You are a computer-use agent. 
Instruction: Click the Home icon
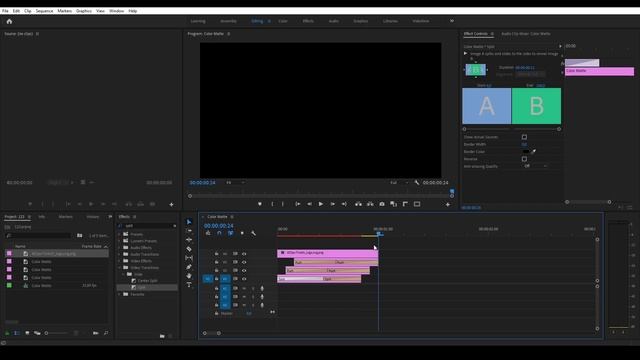(9, 21)
